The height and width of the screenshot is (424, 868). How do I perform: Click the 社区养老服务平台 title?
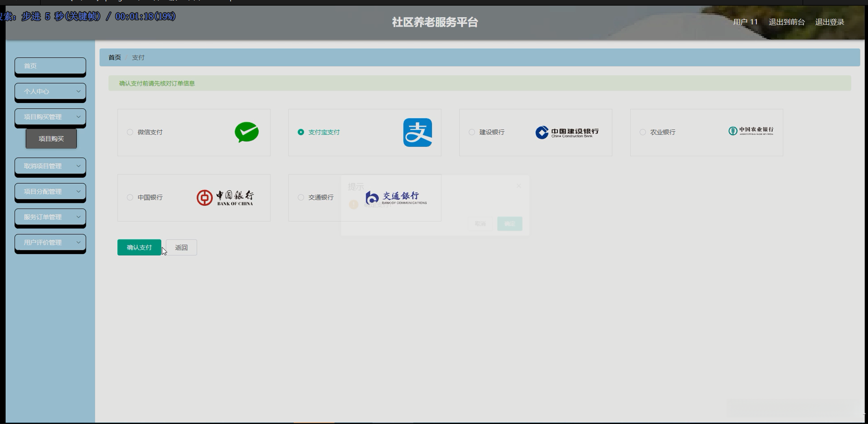click(435, 22)
